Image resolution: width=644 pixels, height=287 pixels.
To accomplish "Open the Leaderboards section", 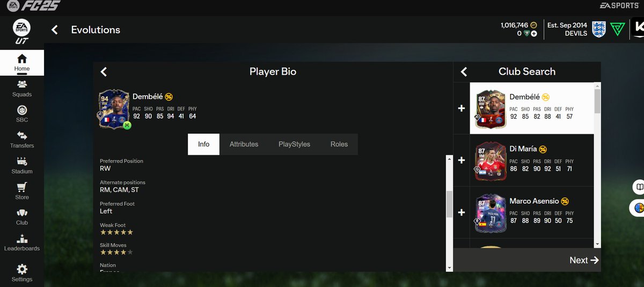I will 22,243.
